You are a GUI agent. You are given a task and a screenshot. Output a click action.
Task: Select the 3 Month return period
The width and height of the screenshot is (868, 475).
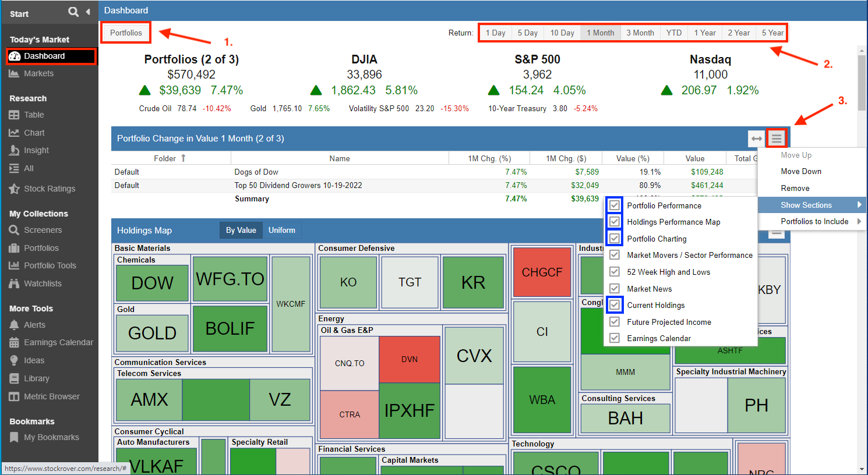pos(640,33)
